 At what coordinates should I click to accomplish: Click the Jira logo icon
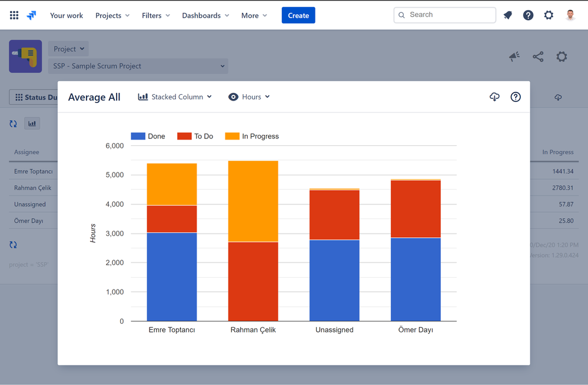(32, 15)
